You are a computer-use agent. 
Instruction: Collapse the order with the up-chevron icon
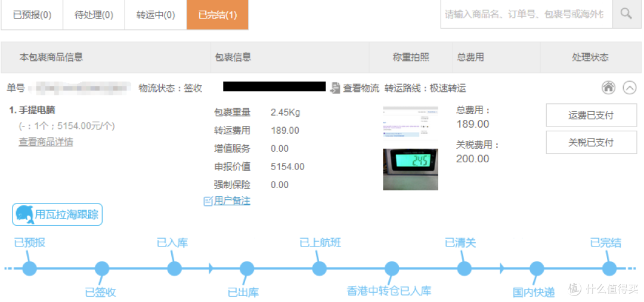[x=630, y=88]
